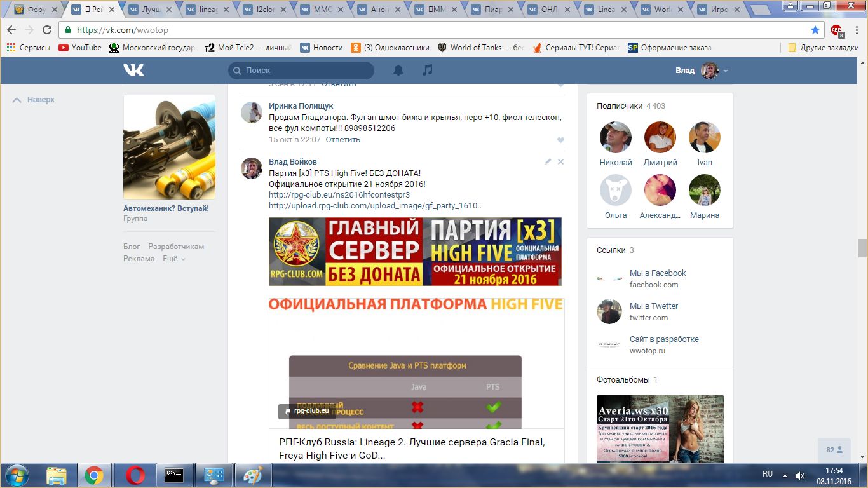868x488 pixels.
Task: Open the shock absorbers ad image
Action: point(170,147)
